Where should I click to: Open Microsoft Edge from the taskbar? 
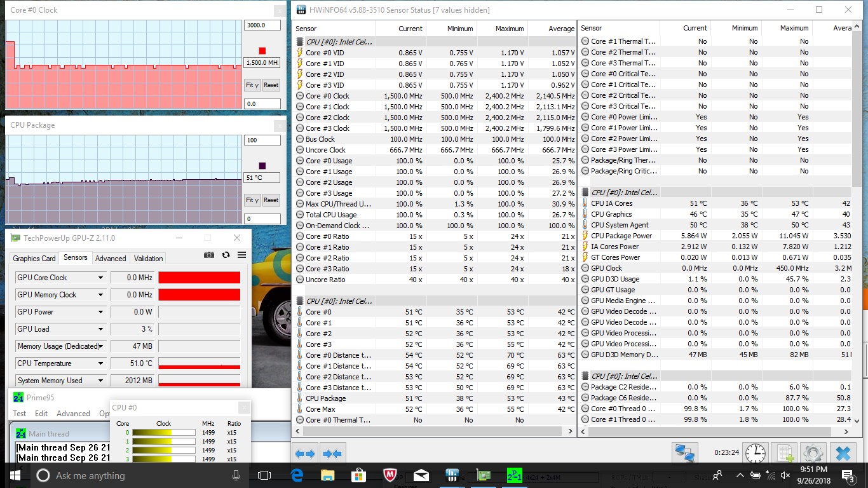(297, 475)
